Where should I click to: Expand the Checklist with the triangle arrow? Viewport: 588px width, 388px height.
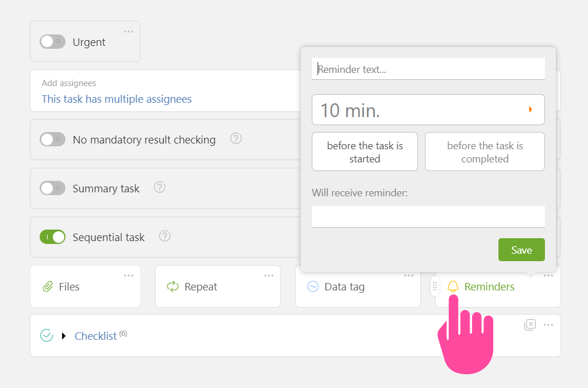tap(64, 336)
